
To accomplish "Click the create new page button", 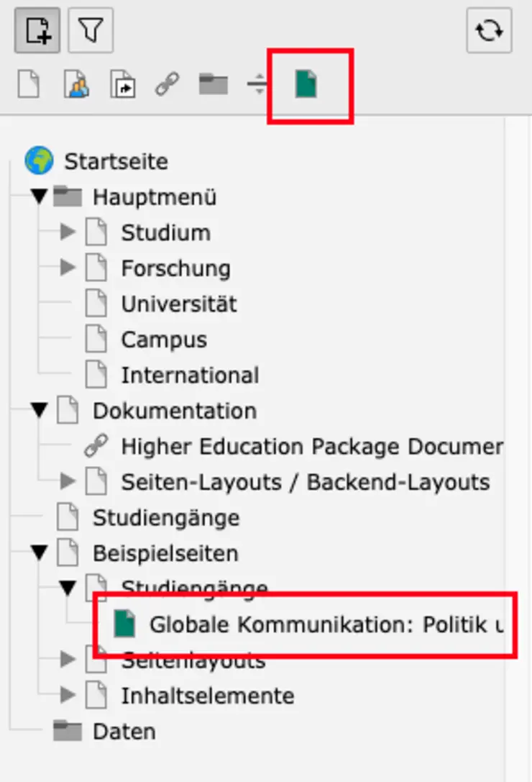I will click(x=37, y=31).
